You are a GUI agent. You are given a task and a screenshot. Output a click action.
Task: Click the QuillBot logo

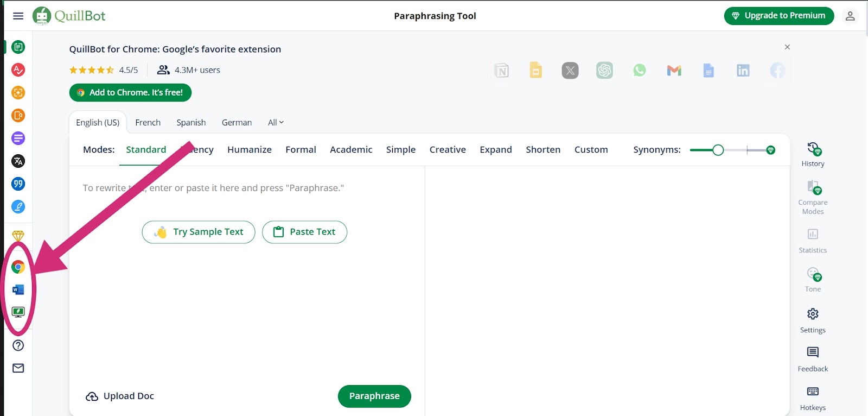click(69, 16)
